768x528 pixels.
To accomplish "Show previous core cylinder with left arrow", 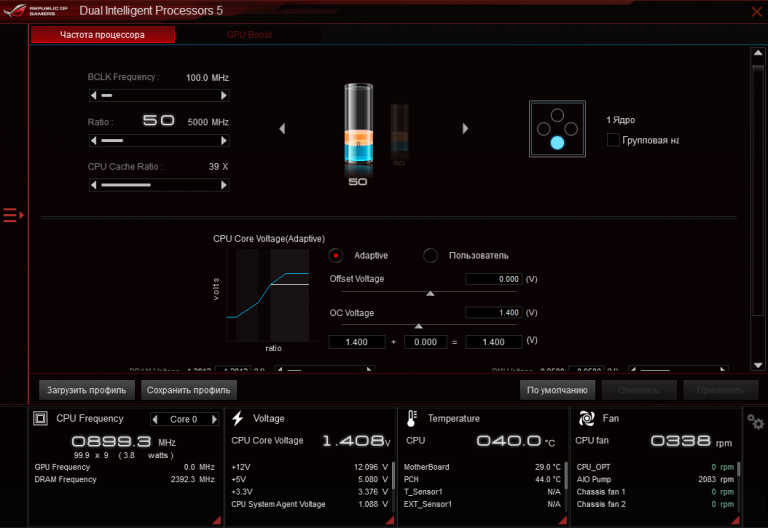I will point(282,128).
